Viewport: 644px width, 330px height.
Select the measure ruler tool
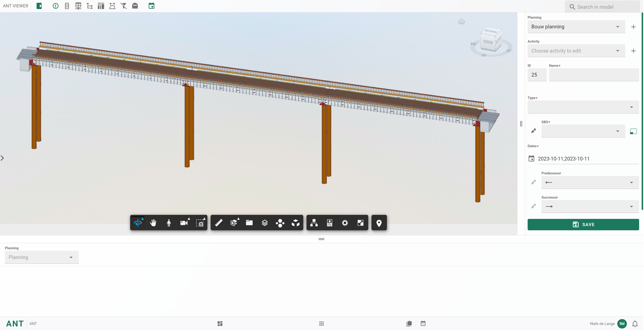tap(219, 223)
